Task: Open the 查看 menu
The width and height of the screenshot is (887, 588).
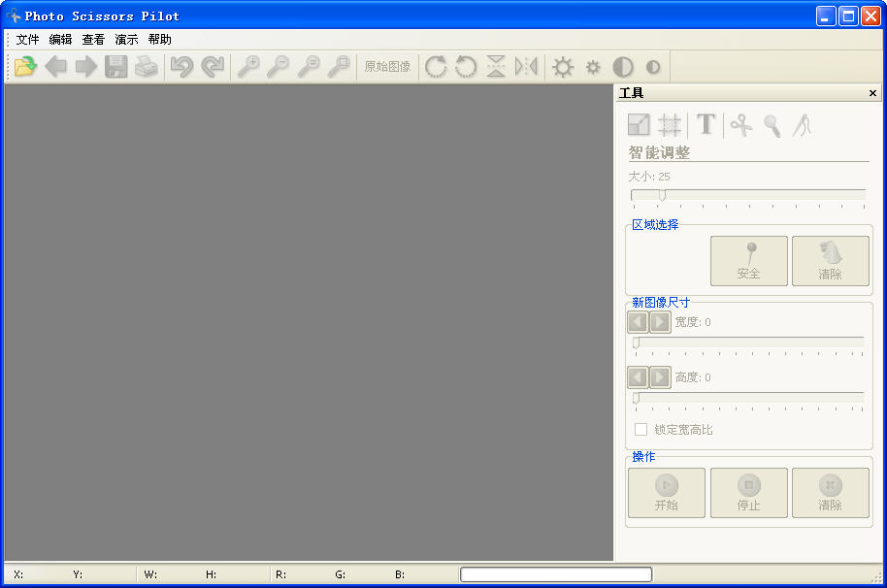Action: click(x=93, y=40)
